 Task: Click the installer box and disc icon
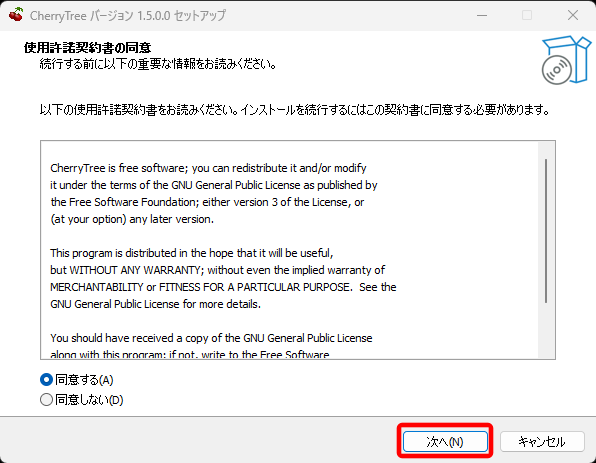[x=566, y=60]
